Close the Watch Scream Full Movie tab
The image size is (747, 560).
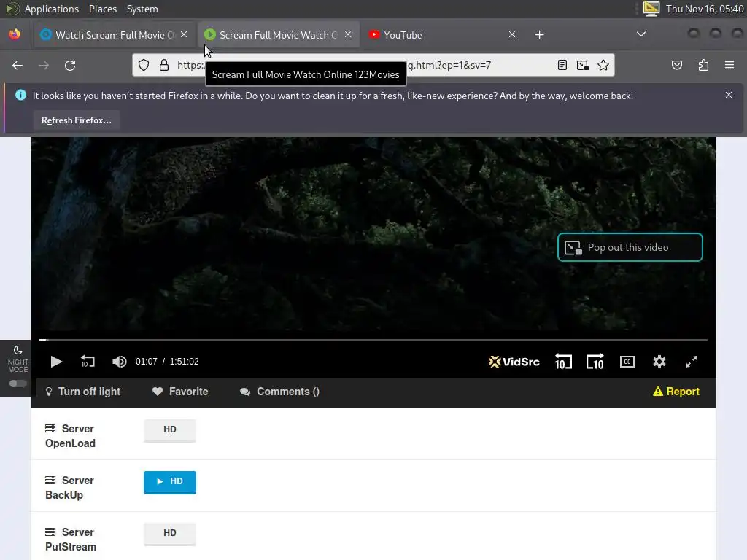[x=184, y=34]
